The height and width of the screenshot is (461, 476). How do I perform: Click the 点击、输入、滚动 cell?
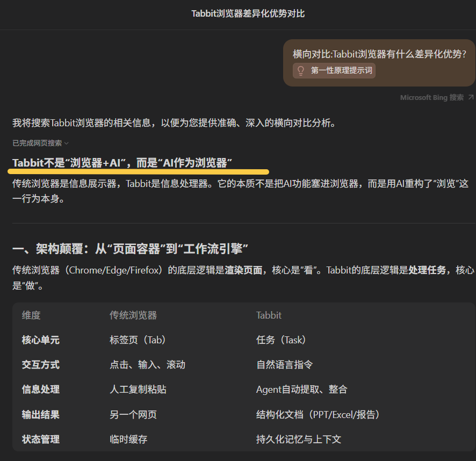[x=148, y=365]
